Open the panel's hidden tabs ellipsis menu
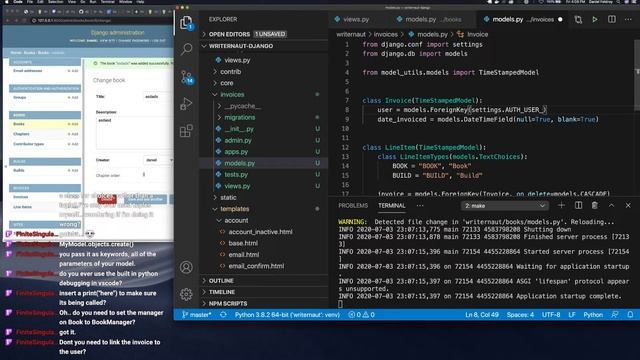This screenshot has height=360, width=640. pos(420,205)
